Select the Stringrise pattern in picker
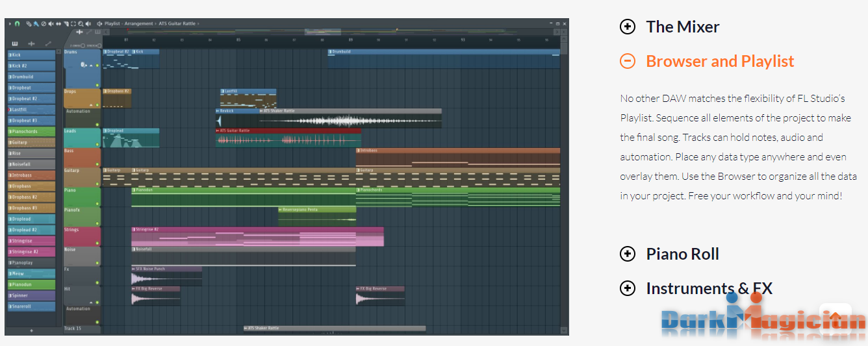868x346 pixels. click(31, 241)
